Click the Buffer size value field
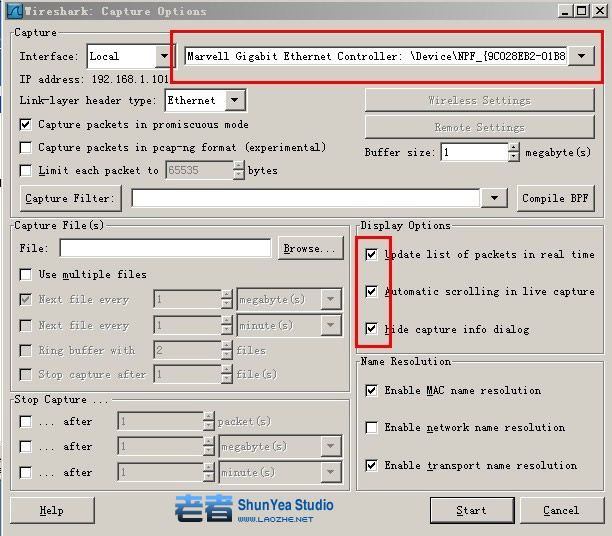The height and width of the screenshot is (536, 612). 475,152
